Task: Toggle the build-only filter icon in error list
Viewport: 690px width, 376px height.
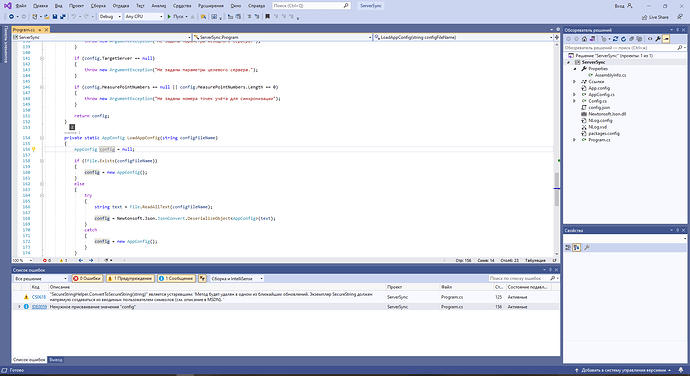Action: click(x=202, y=278)
